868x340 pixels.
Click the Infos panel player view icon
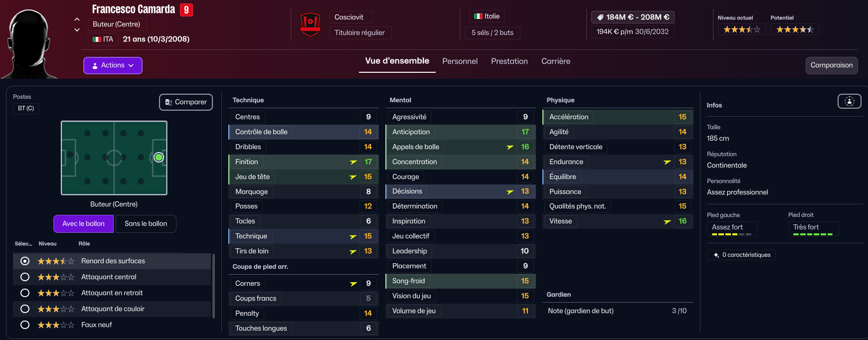849,101
